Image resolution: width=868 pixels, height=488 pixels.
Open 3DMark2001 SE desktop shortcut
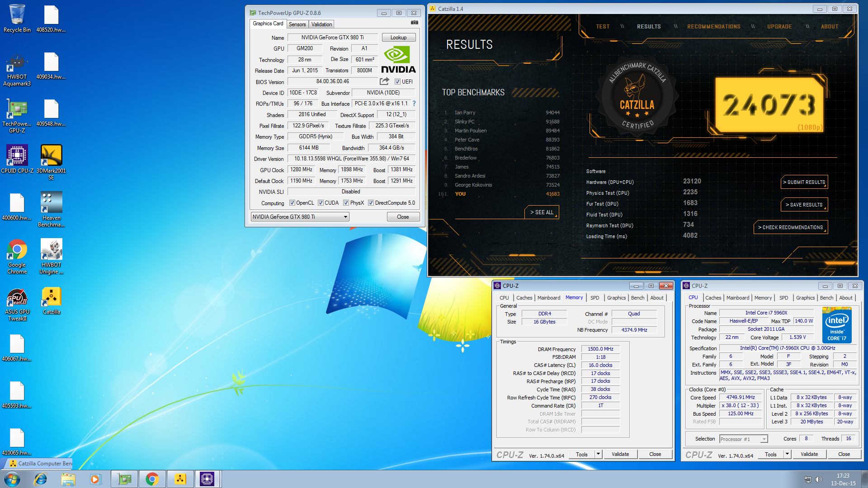coord(51,162)
